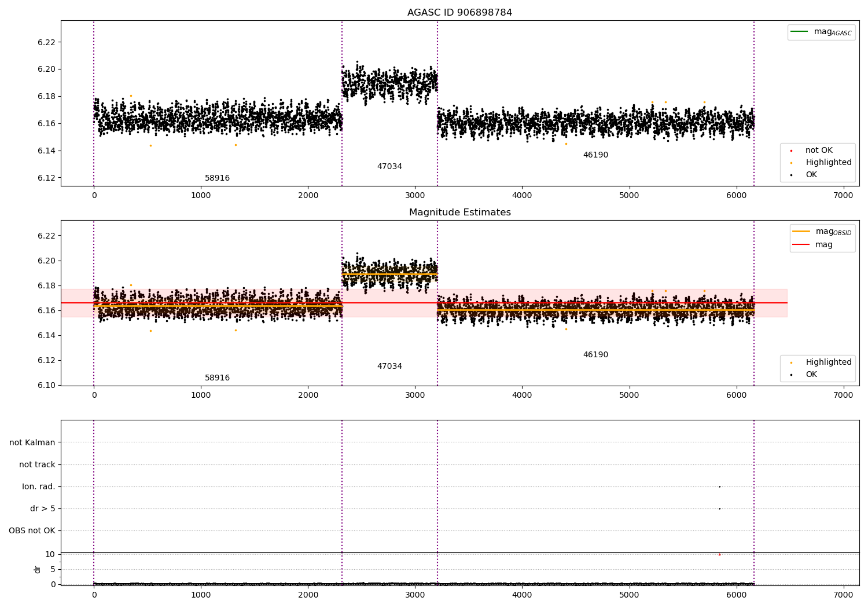Select the 'not OK' legend entry
868x608 pixels.
pos(812,150)
